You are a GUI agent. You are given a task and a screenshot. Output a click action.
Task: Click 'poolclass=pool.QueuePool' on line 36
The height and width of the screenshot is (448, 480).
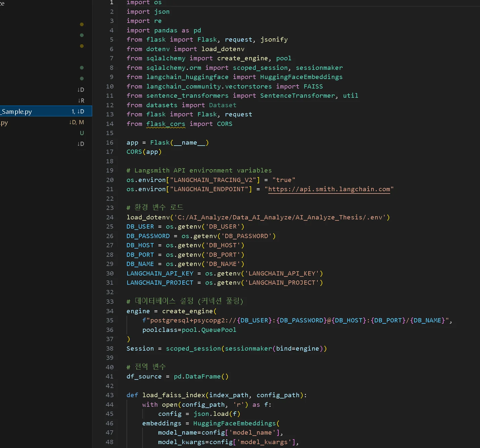point(189,330)
